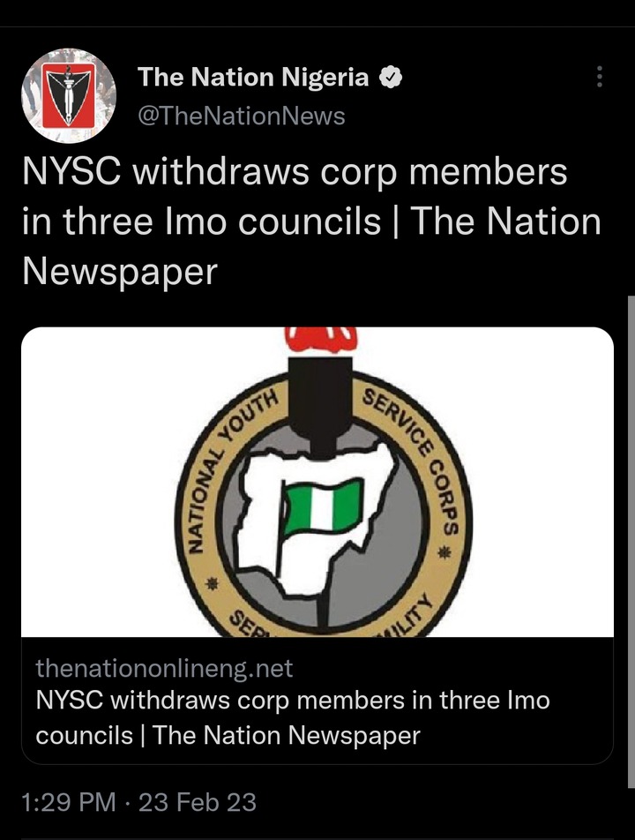Open the thenationonlineng.net domain link

click(x=164, y=668)
